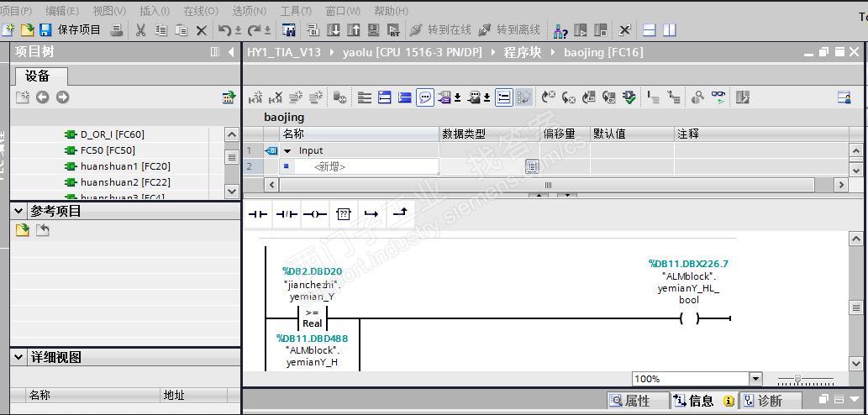868x415 pixels.
Task: Redo the last undone action
Action: (x=254, y=30)
